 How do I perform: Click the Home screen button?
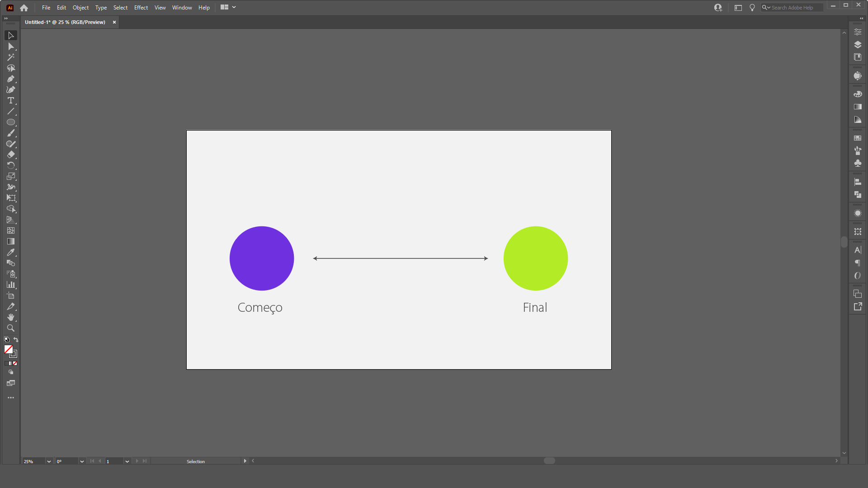(24, 8)
